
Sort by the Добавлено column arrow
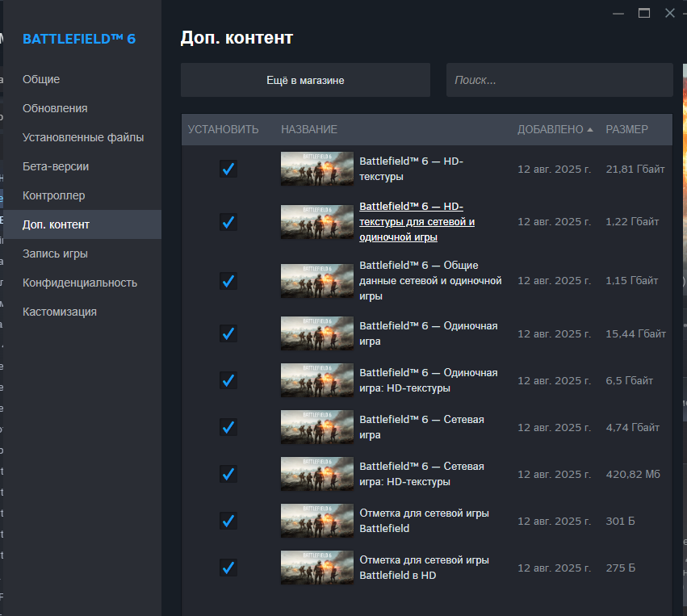590,130
